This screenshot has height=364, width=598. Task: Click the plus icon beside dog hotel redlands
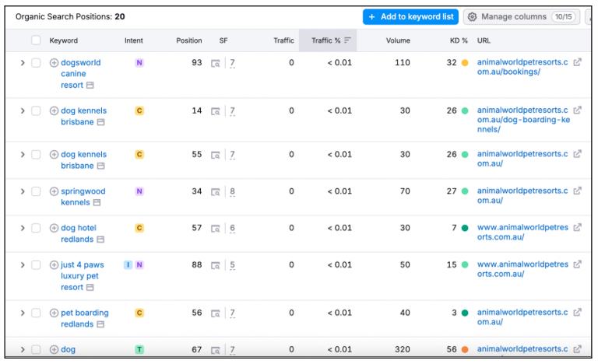54,228
